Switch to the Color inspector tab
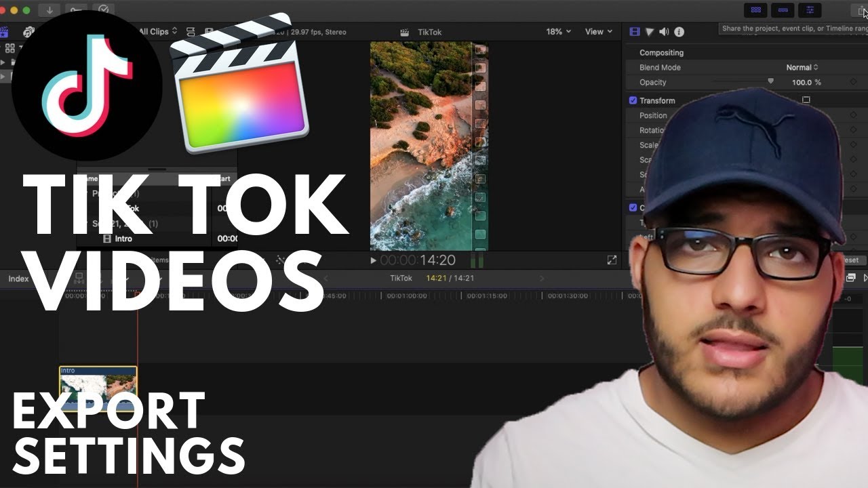The width and height of the screenshot is (868, 488). (650, 32)
